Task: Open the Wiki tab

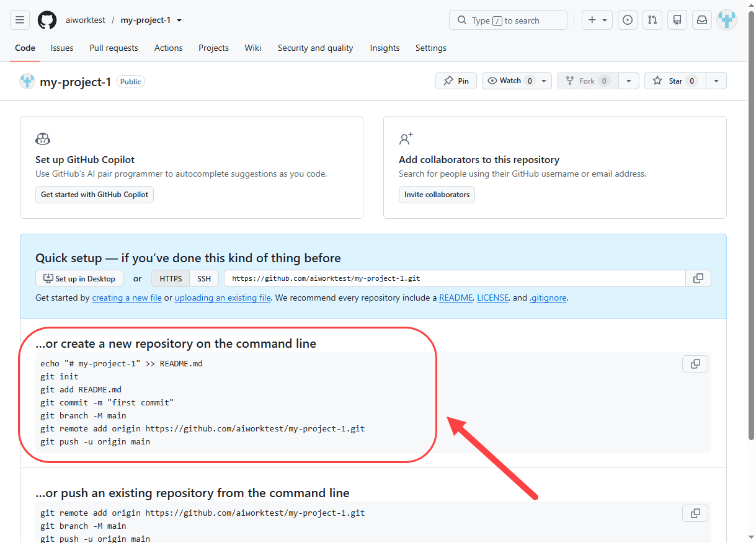Action: coord(253,48)
